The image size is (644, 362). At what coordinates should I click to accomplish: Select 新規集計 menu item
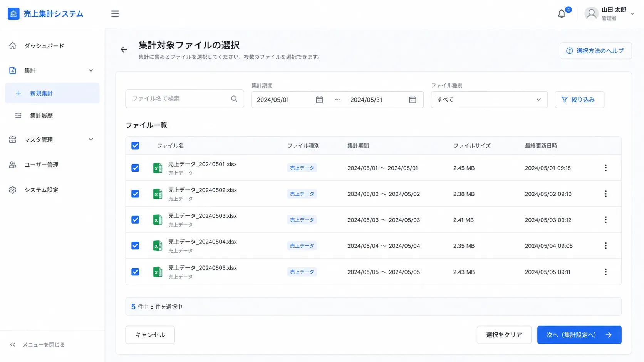tap(52, 93)
